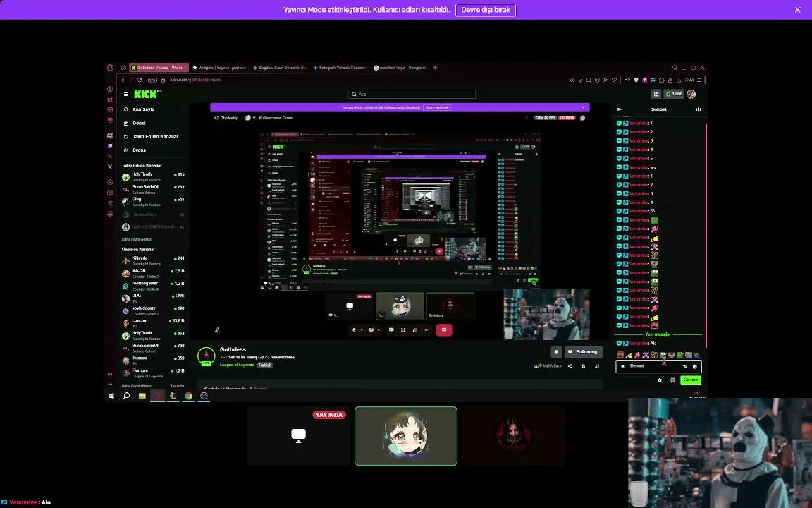This screenshot has height=508, width=812.
Task: Click the Following button on Gothdess channel
Action: (x=583, y=352)
